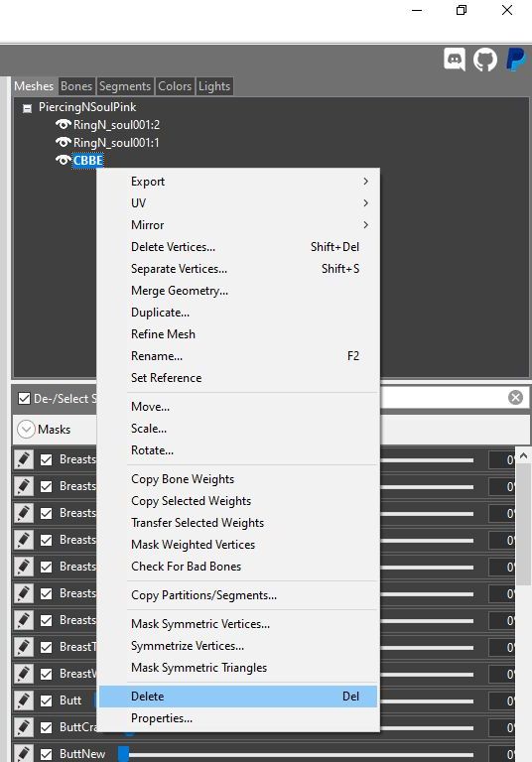Click the pencil edit icon on first Breasts row

(24, 459)
